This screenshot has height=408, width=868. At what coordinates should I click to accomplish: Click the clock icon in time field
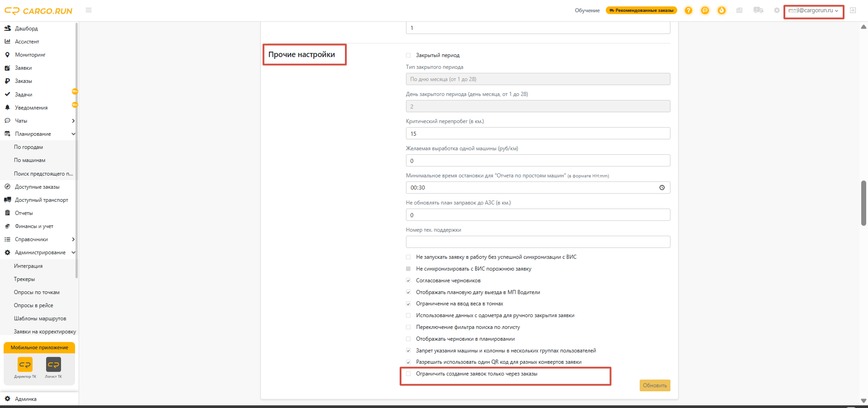pyautogui.click(x=662, y=188)
